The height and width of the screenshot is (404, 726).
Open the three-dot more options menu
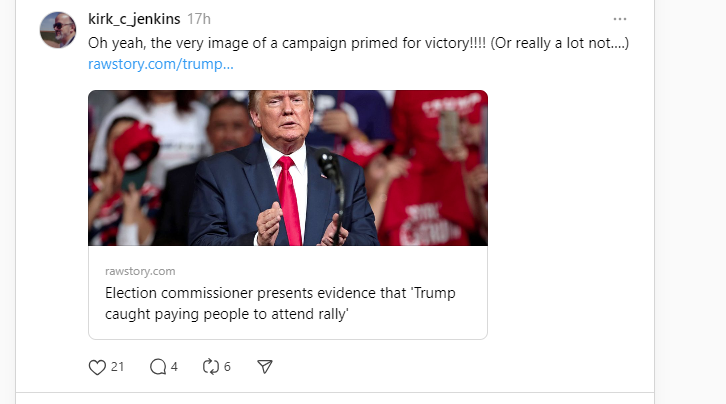pyautogui.click(x=620, y=19)
